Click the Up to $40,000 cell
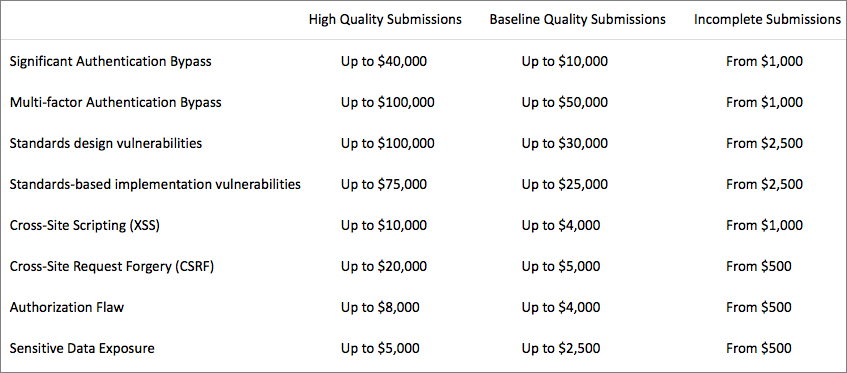This screenshot has height=373, width=847. pyautogui.click(x=384, y=62)
